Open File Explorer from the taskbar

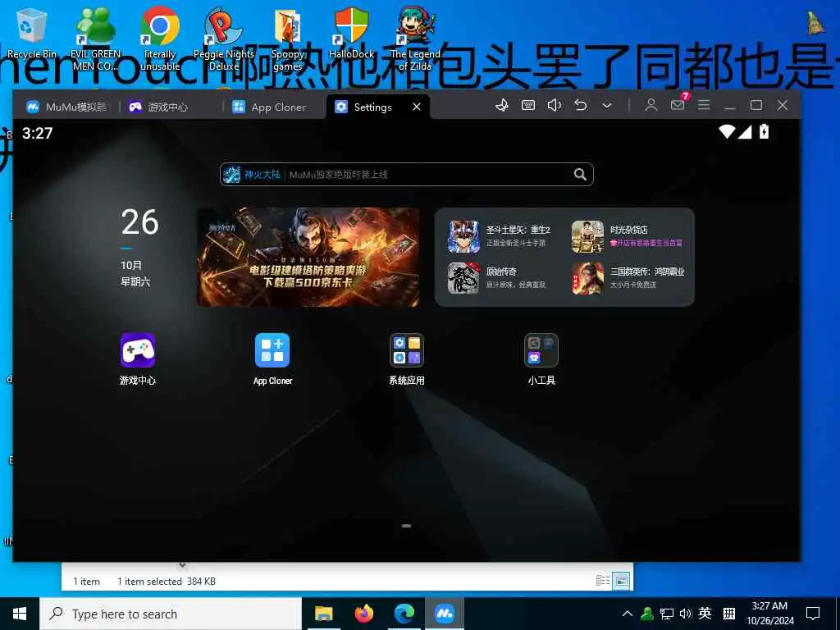pos(323,614)
